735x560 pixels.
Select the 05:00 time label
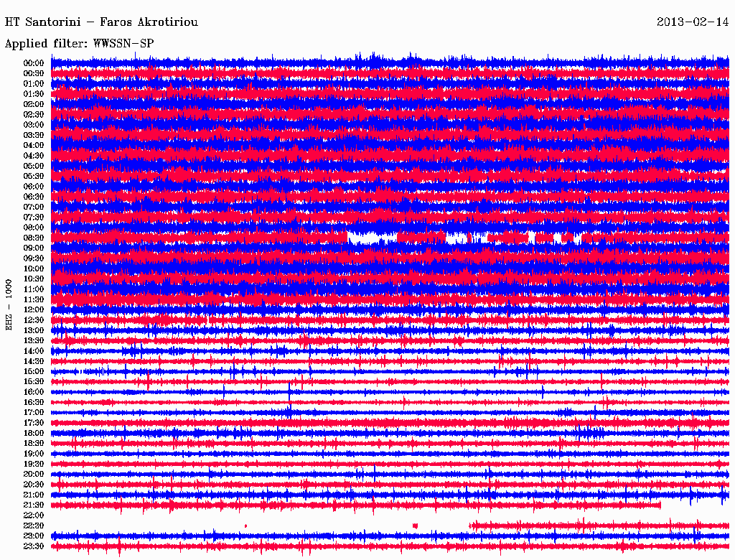tap(34, 166)
